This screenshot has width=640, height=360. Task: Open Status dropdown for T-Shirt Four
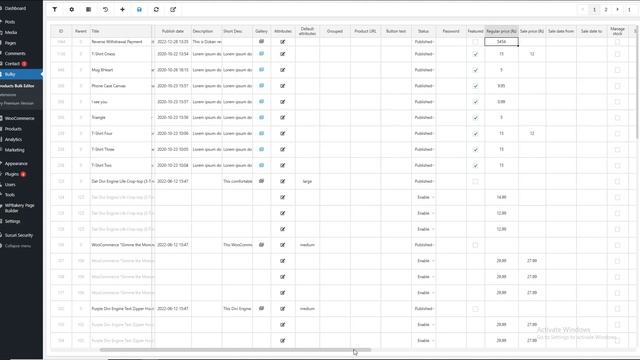pos(424,133)
